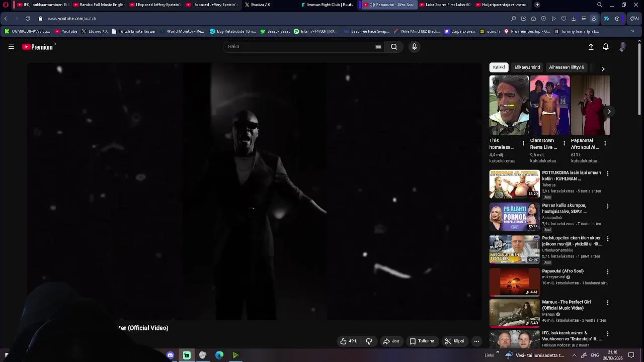
Task: Switch to the 'Immun Fight Club | Ruutu' tab
Action: pos(327,5)
